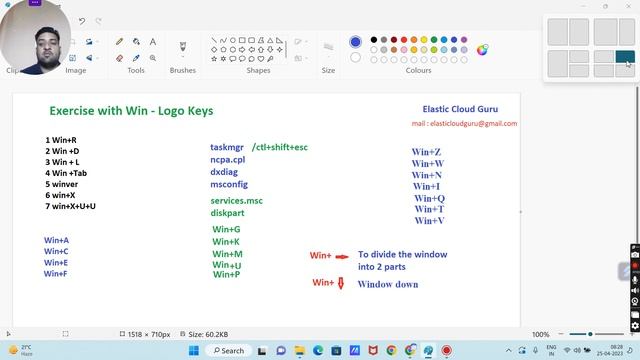Choose the Brushes tool icon
The image size is (640, 360).
click(x=183, y=46)
